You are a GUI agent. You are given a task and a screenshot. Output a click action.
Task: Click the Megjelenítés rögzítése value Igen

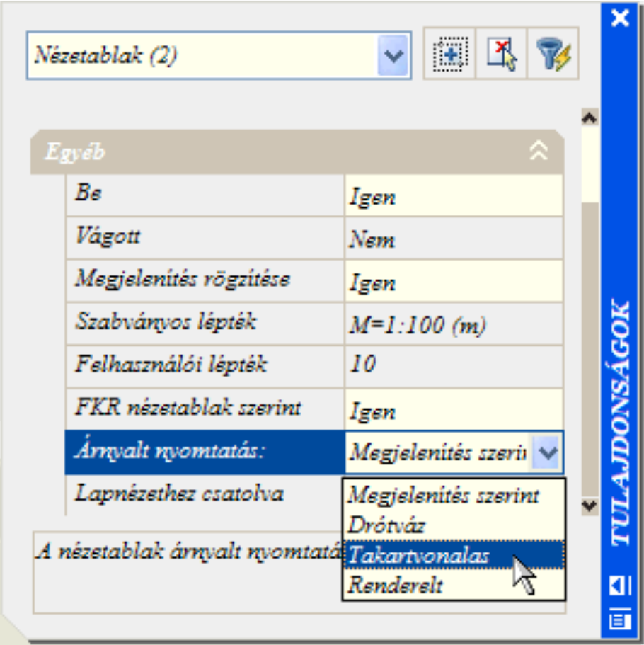point(454,282)
